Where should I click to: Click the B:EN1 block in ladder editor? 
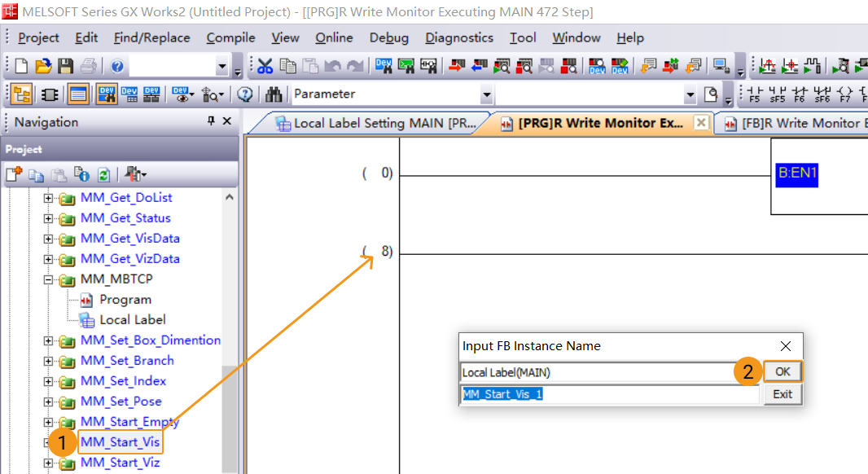tap(796, 175)
